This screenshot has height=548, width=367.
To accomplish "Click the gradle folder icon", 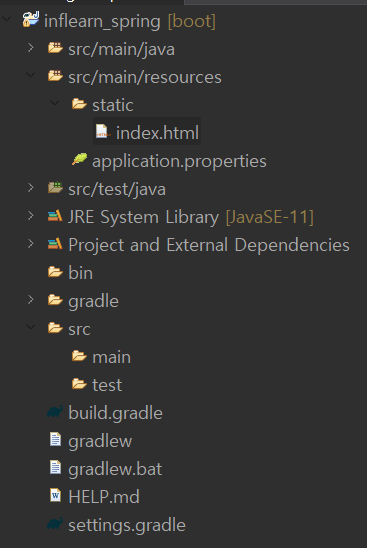I will pos(55,300).
